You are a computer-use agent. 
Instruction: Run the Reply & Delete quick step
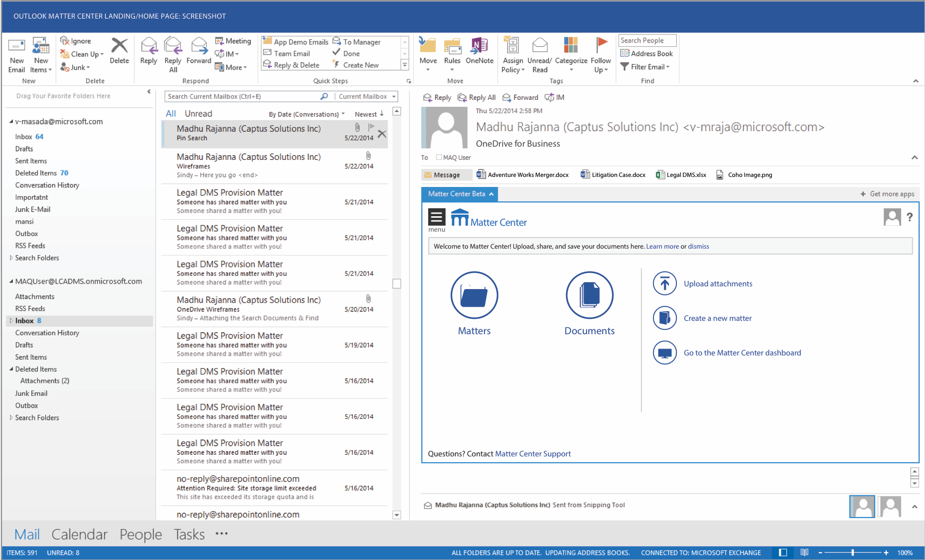(292, 65)
